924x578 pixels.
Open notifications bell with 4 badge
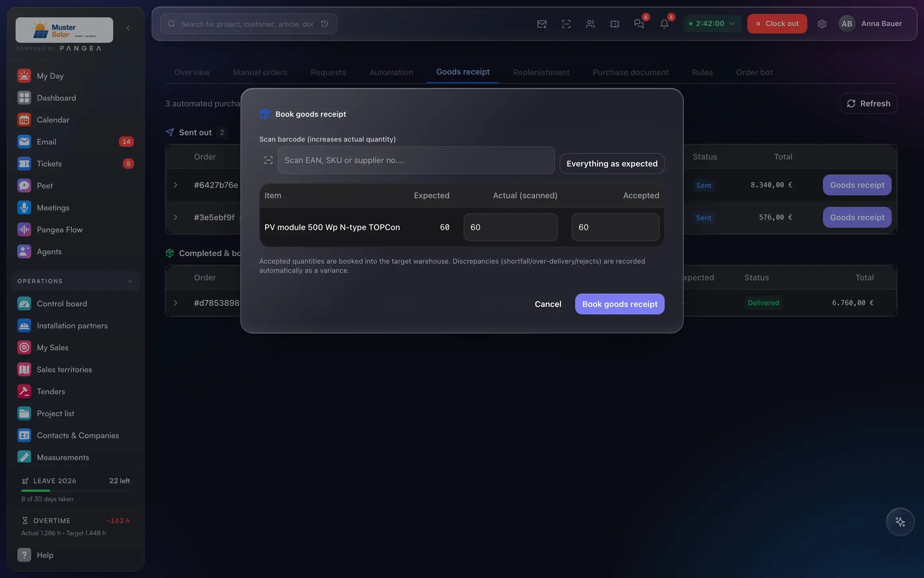pos(664,24)
